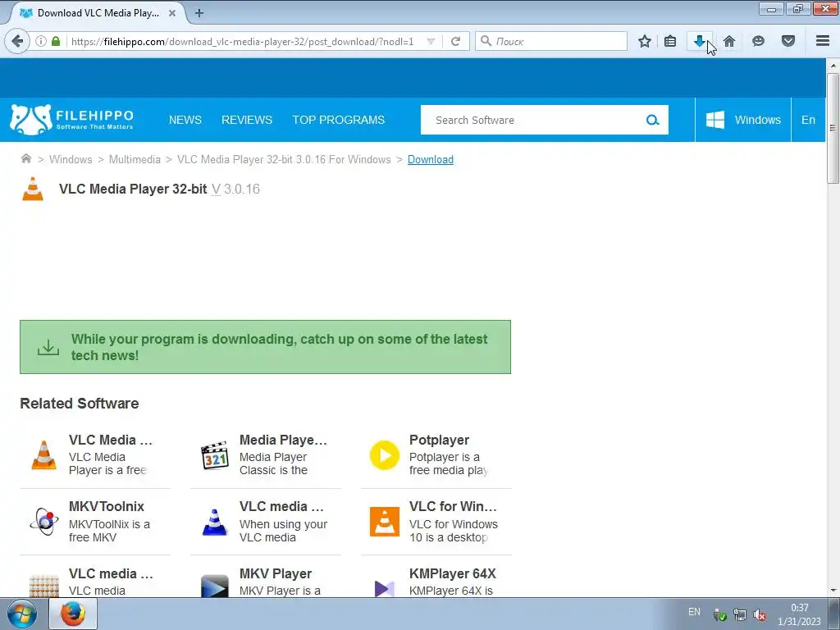
Task: Click the Multimedia breadcrumb link
Action: [135, 160]
